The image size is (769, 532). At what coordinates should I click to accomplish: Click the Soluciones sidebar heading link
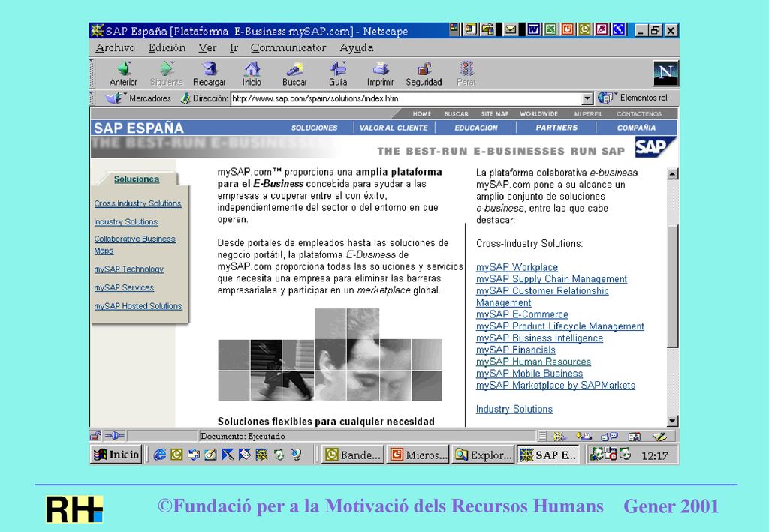coord(137,179)
